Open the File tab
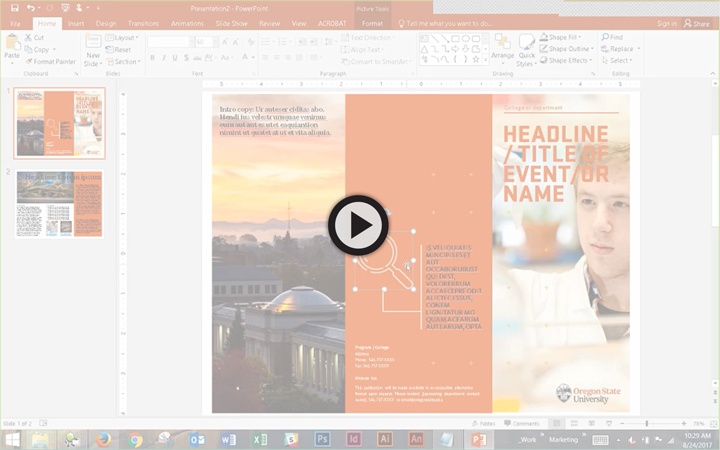Image resolution: width=720 pixels, height=450 pixels. [x=15, y=23]
